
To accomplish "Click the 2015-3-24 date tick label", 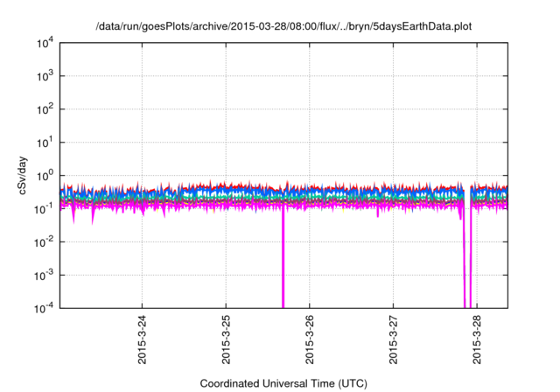I will click(x=142, y=339).
